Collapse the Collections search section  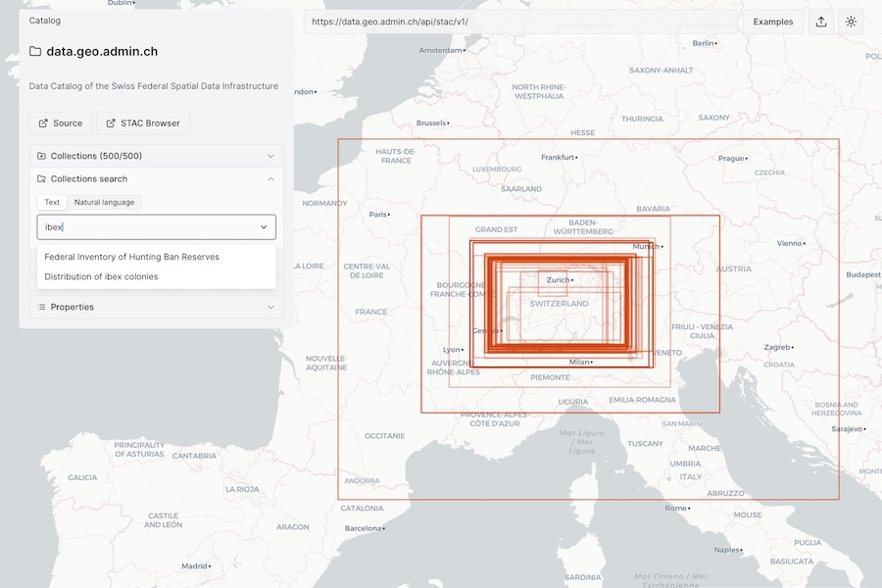coord(269,178)
